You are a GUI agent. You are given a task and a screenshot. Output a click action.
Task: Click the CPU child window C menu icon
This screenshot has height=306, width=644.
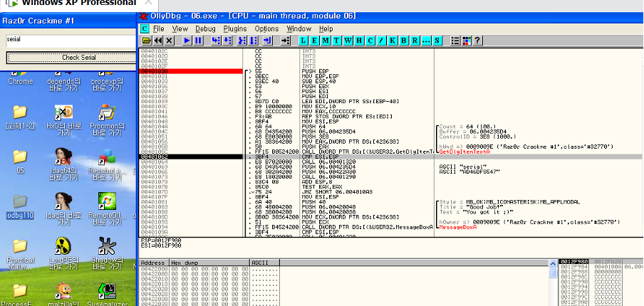[x=145, y=28]
